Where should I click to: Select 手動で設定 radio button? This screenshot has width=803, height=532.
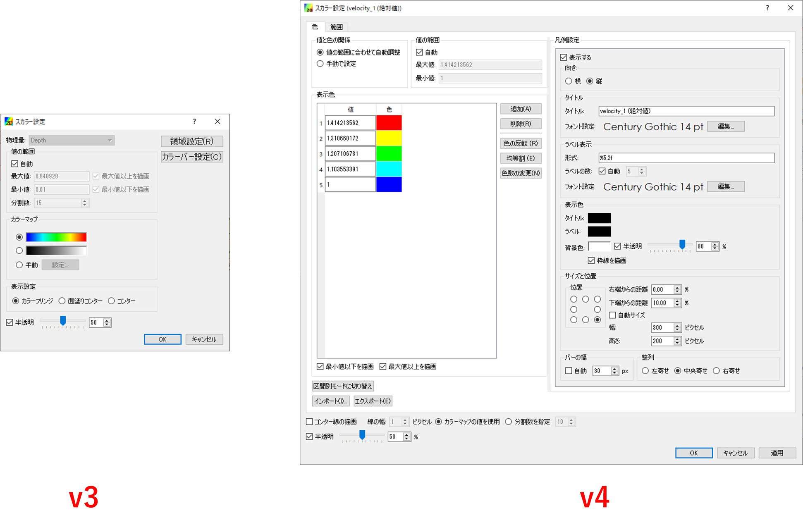[320, 64]
